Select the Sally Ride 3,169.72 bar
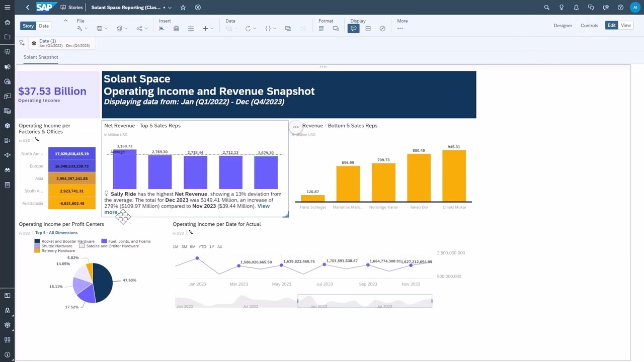 pyautogui.click(x=124, y=169)
